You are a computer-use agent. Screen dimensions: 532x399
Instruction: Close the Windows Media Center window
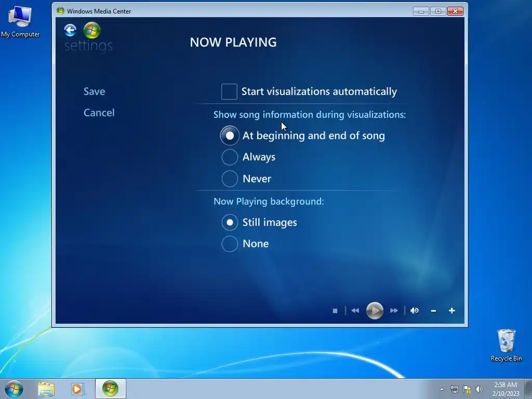pyautogui.click(x=455, y=11)
